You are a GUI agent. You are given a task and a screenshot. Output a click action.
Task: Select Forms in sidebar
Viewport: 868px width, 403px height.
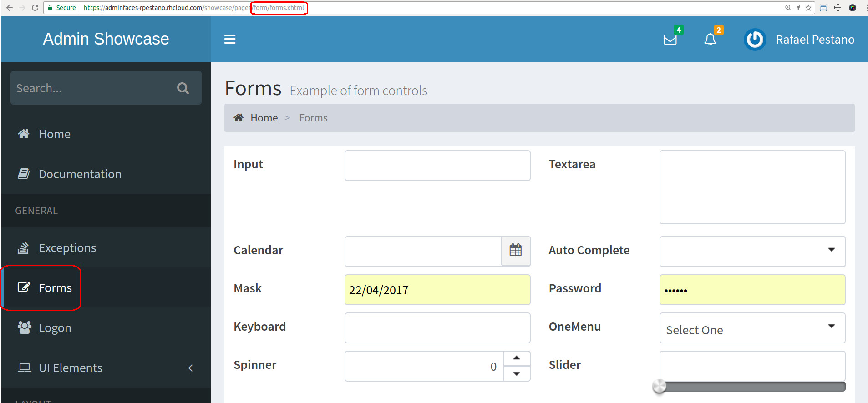[106, 288]
